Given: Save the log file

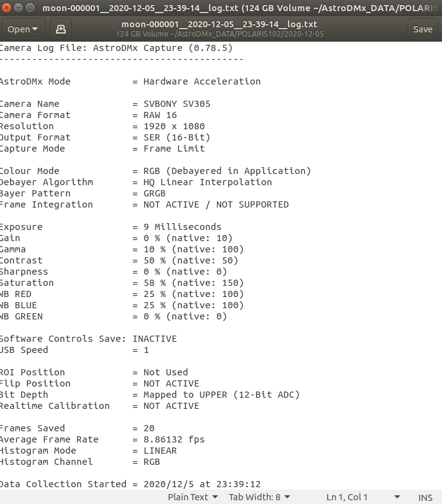Looking at the screenshot, I should (423, 29).
